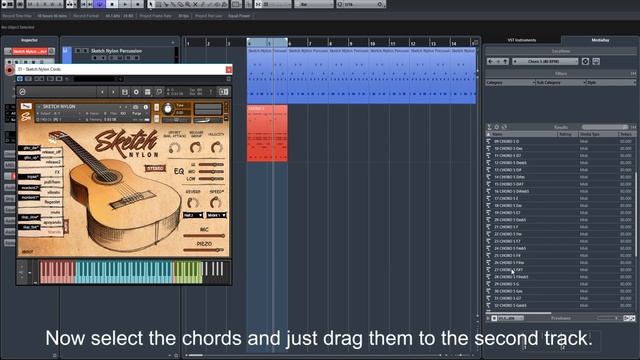Select the arrow Object Selection tool

click(x=151, y=4)
